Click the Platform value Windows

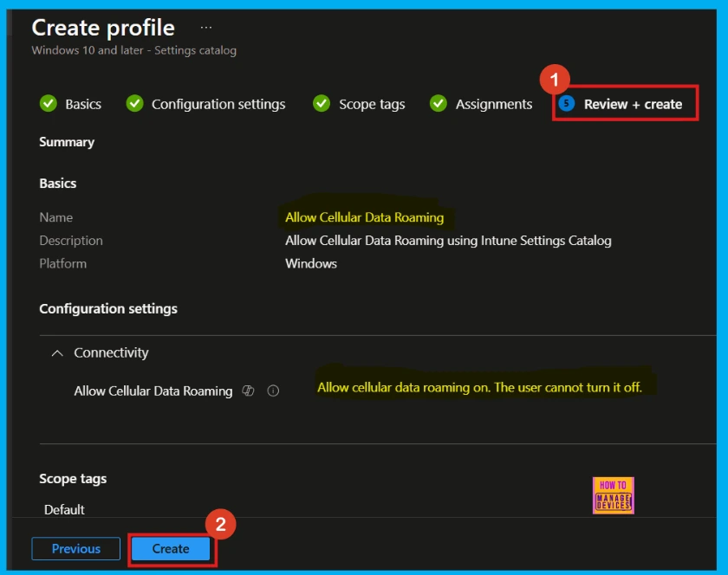(x=311, y=263)
